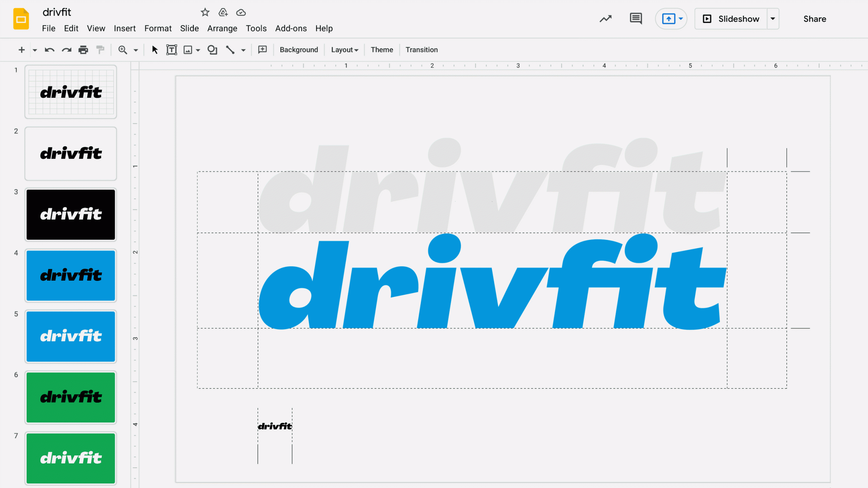Undo the last action

pyautogui.click(x=49, y=49)
